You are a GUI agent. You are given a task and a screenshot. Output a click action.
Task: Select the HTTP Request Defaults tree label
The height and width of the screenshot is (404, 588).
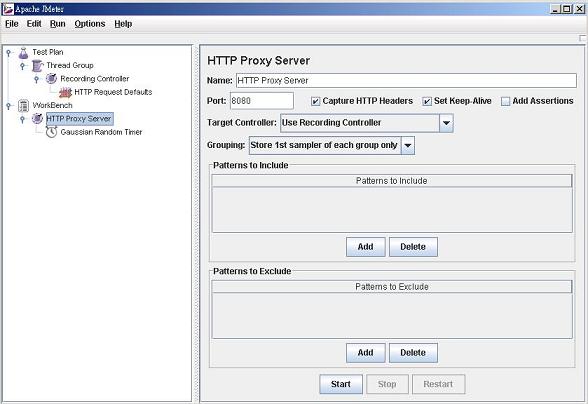113,92
